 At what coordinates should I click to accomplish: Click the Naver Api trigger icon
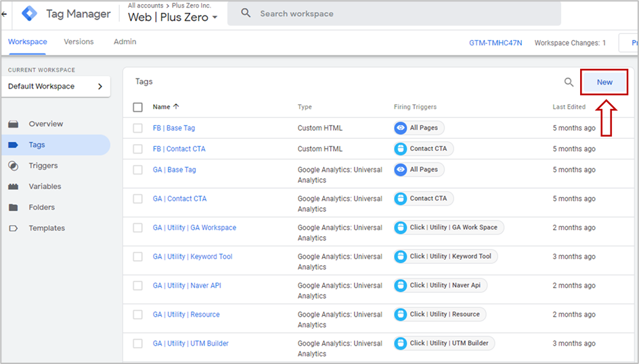point(401,285)
